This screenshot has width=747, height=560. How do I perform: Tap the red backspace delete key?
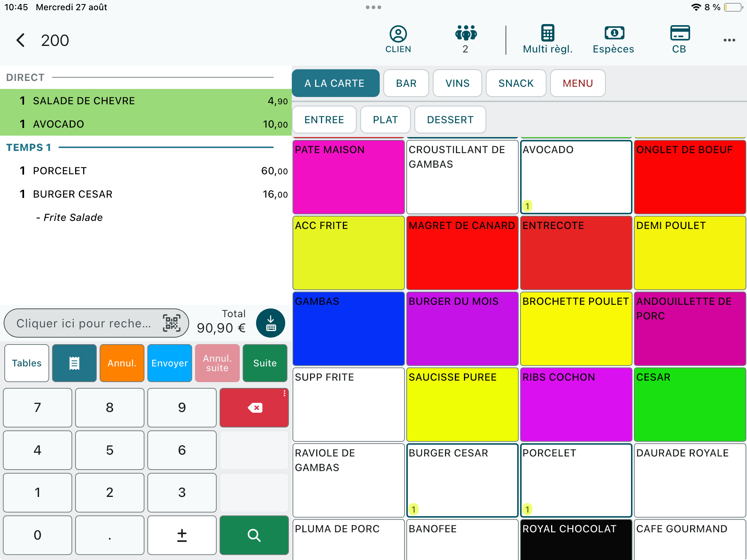[254, 408]
